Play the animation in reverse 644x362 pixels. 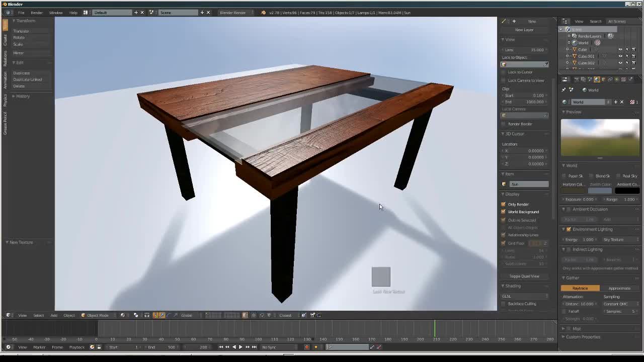[234, 347]
